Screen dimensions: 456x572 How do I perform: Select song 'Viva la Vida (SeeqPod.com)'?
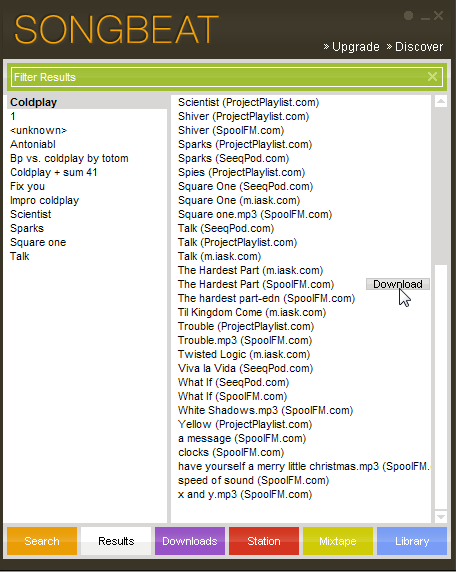click(246, 368)
